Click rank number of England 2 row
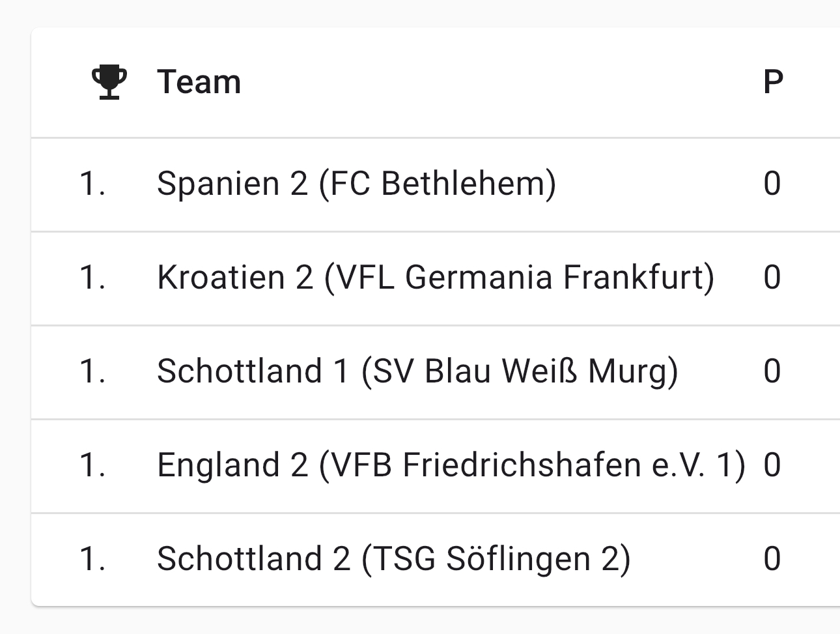Screen dimensions: 840x634 point(92,465)
